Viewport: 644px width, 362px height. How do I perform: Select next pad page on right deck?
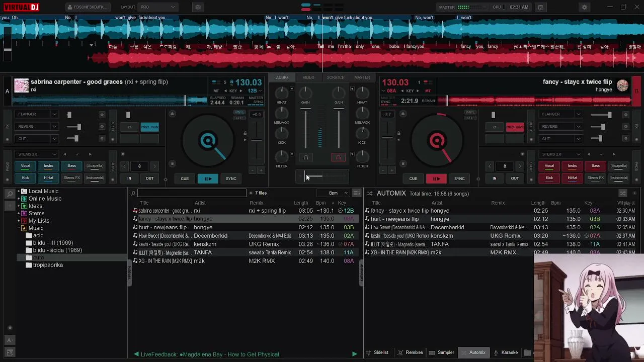click(x=614, y=154)
